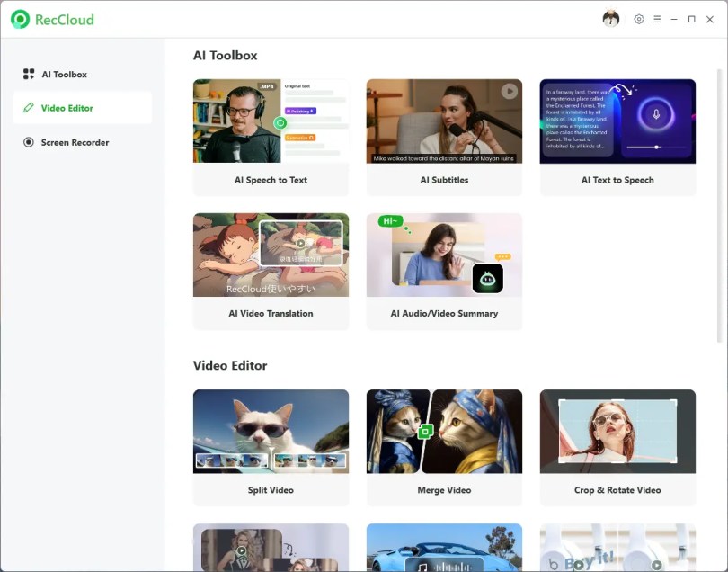Click the AI Audio/Video Summary label

[x=444, y=313]
